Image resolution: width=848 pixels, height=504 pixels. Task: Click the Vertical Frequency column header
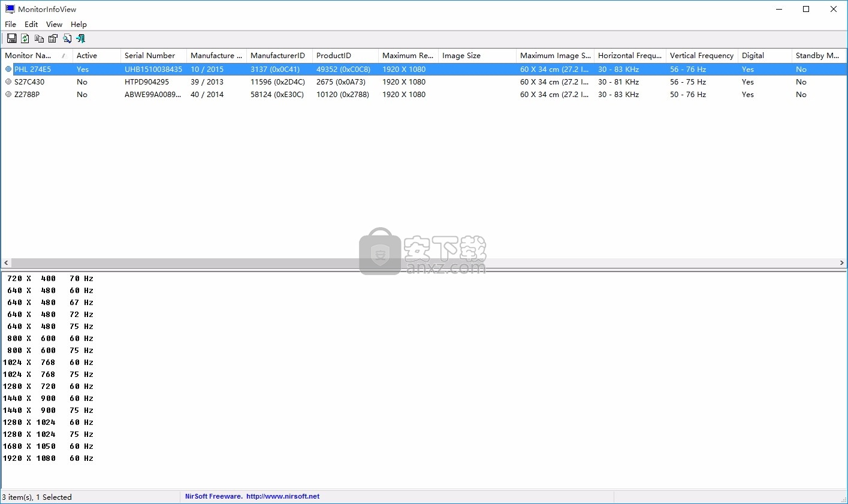tap(702, 55)
